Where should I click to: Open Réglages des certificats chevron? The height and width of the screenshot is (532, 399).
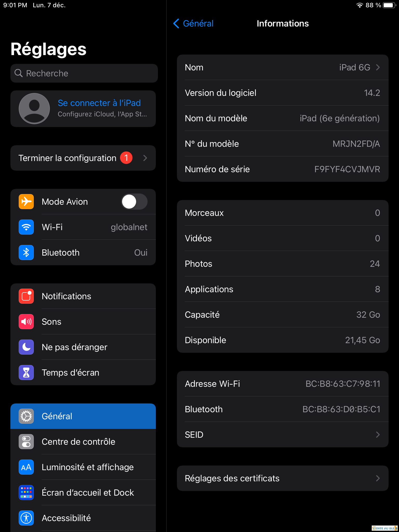(378, 478)
